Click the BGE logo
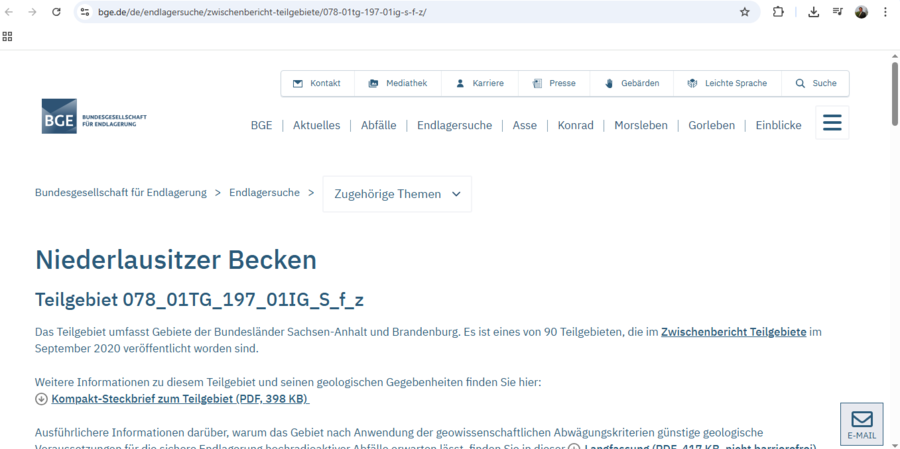The width and height of the screenshot is (900, 449). tap(94, 117)
